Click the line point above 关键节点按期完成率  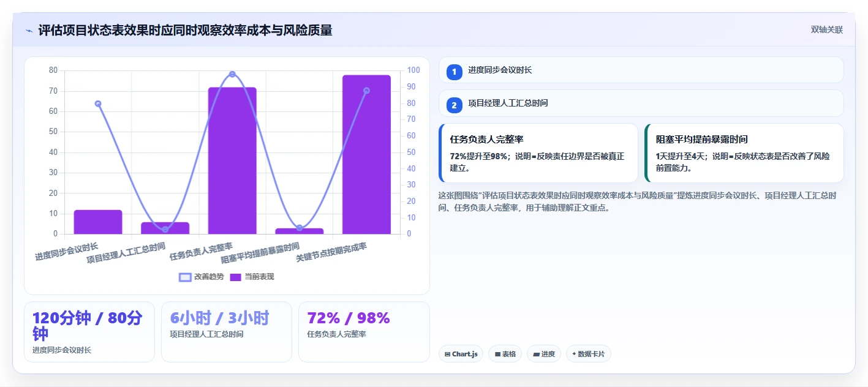(x=366, y=91)
